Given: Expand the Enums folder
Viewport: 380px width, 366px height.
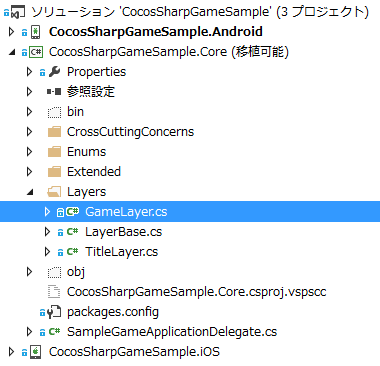Looking at the screenshot, I should tap(29, 152).
